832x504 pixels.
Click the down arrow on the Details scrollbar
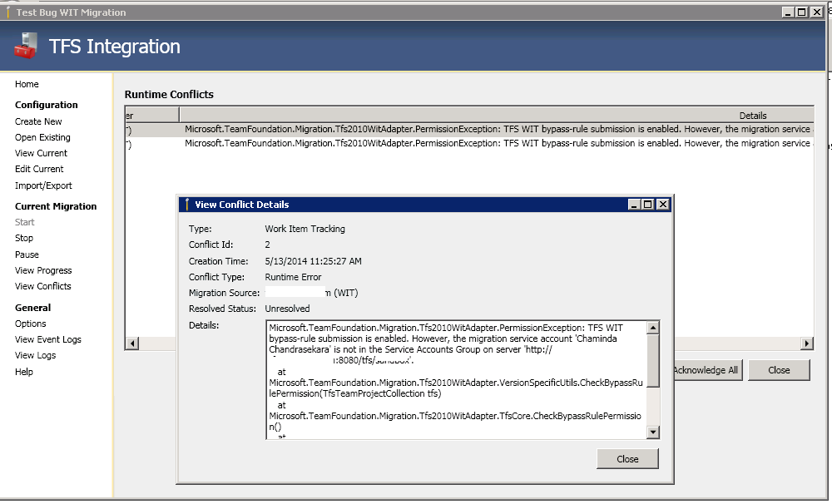point(653,432)
